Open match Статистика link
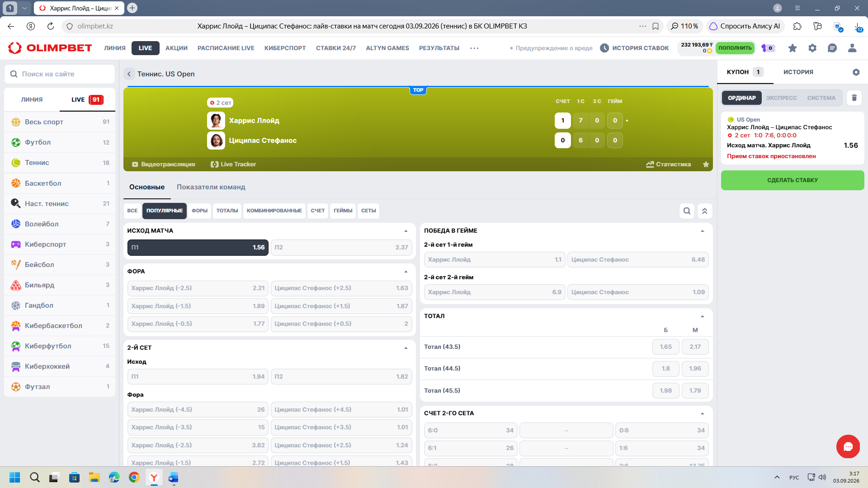This screenshot has width=868, height=488. 669,164
